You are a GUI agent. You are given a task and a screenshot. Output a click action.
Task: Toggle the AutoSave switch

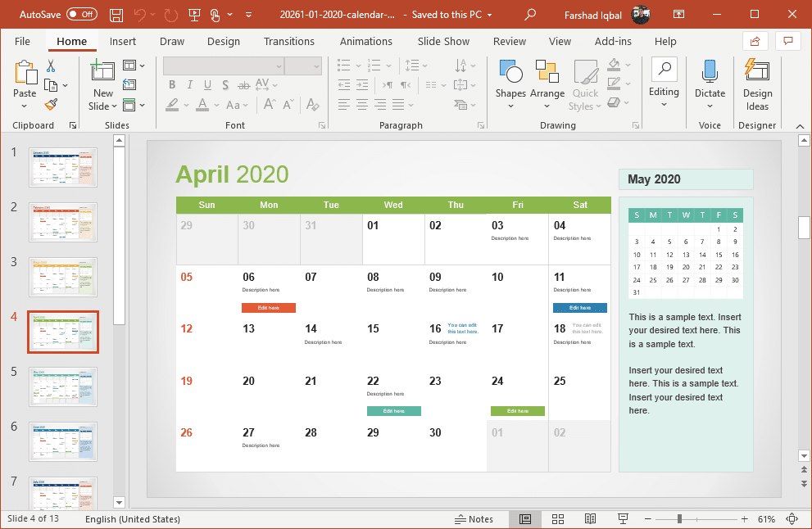coord(81,14)
